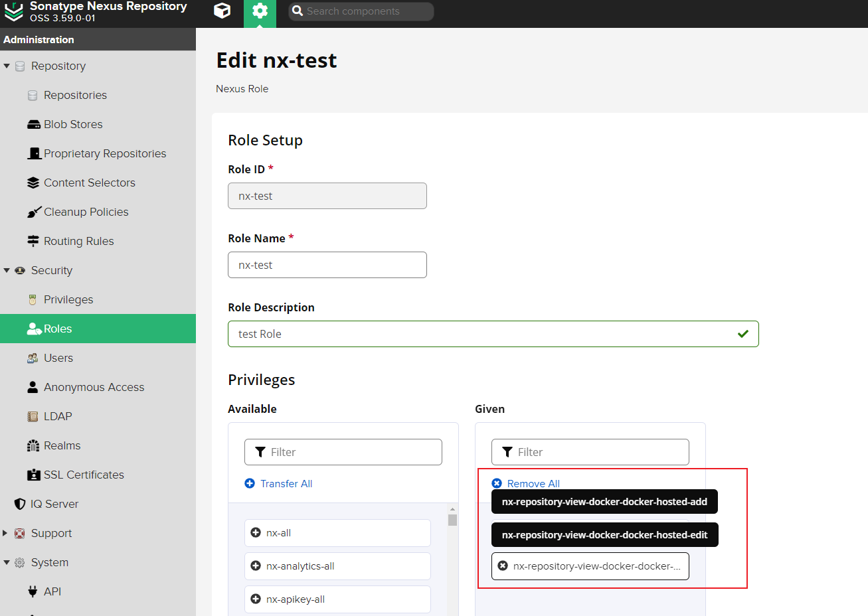Viewport: 868px width, 616px height.
Task: Click the Role Name input field
Action: (327, 265)
